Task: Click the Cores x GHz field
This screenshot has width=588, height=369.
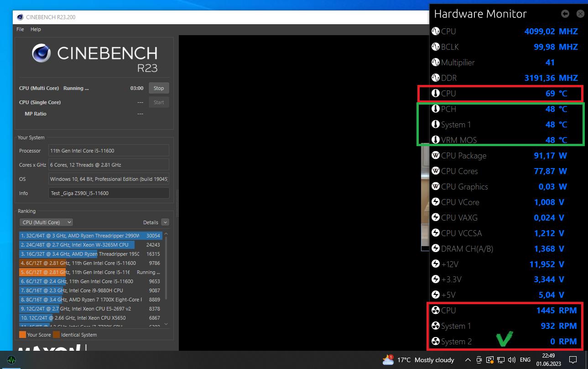Action: (109, 165)
